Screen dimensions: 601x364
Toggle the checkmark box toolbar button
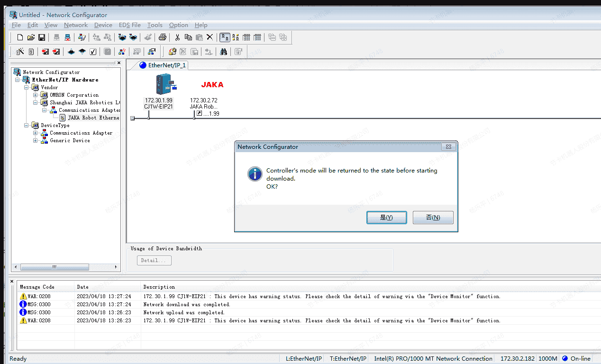(x=93, y=52)
